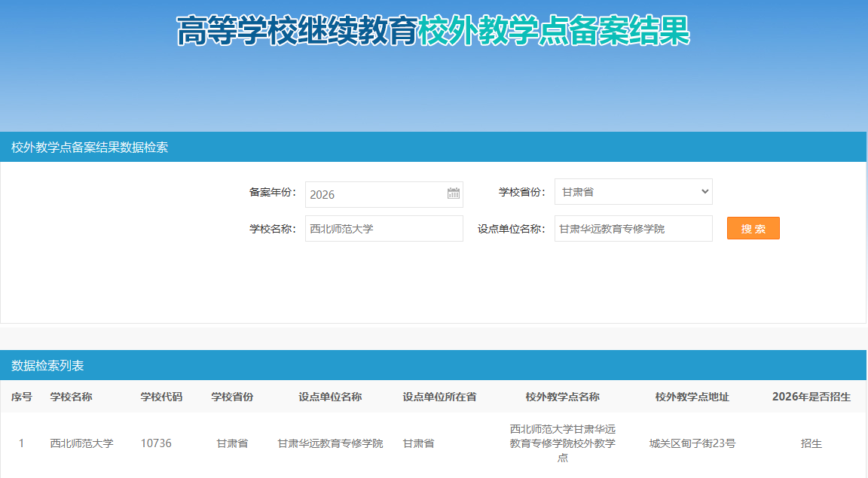The height and width of the screenshot is (478, 868).
Task: Click 西北师范大学 in the results row
Action: 81,443
